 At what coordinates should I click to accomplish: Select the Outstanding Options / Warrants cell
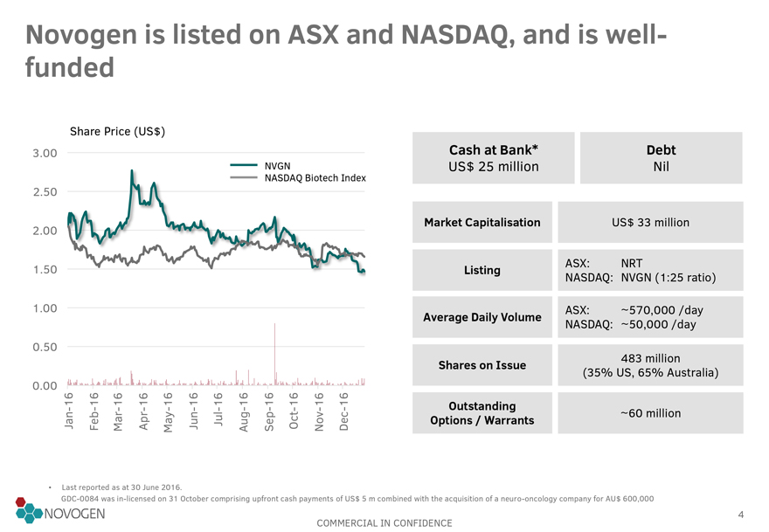click(x=482, y=412)
